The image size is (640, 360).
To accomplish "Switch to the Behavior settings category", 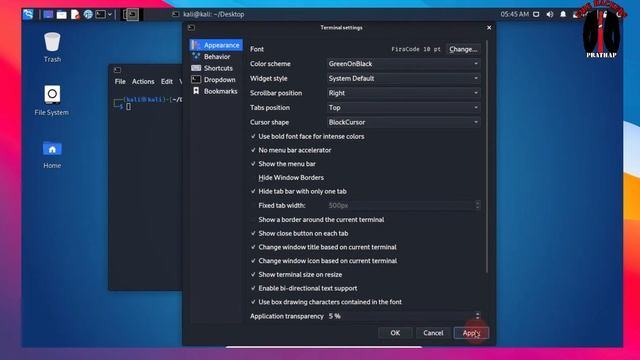I will [x=216, y=57].
